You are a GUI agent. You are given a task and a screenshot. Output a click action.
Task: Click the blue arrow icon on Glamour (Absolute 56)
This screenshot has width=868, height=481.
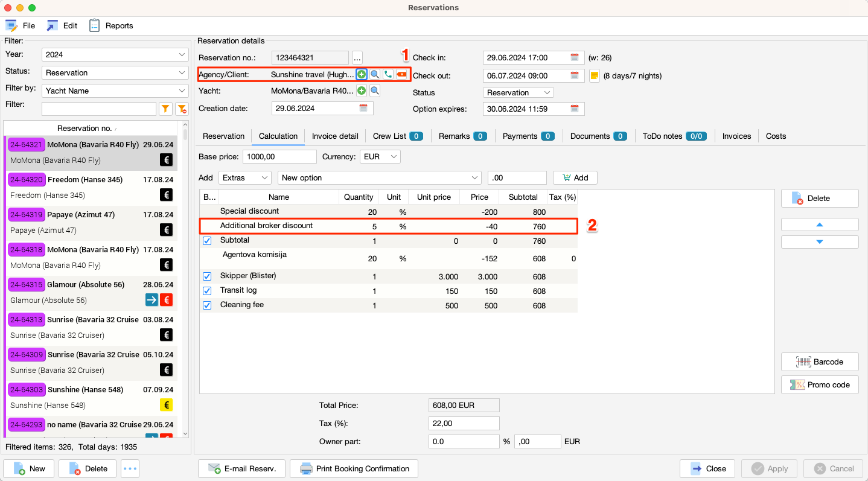152,300
